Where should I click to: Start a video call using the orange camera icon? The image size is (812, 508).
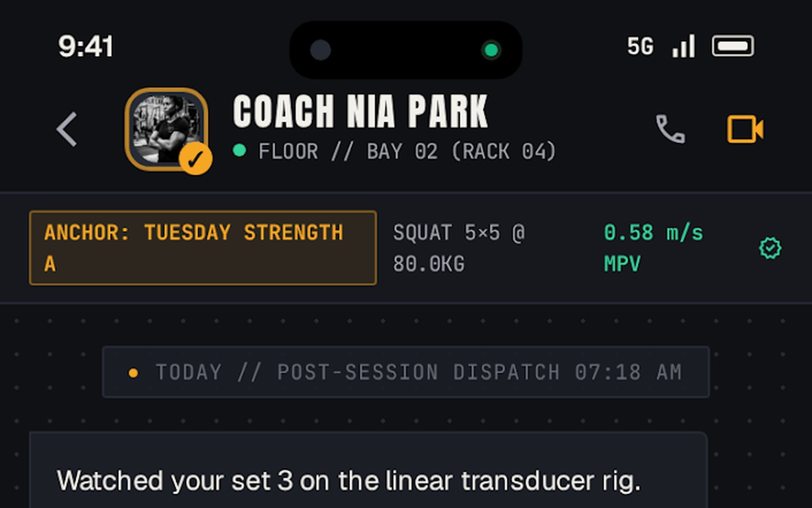click(745, 129)
